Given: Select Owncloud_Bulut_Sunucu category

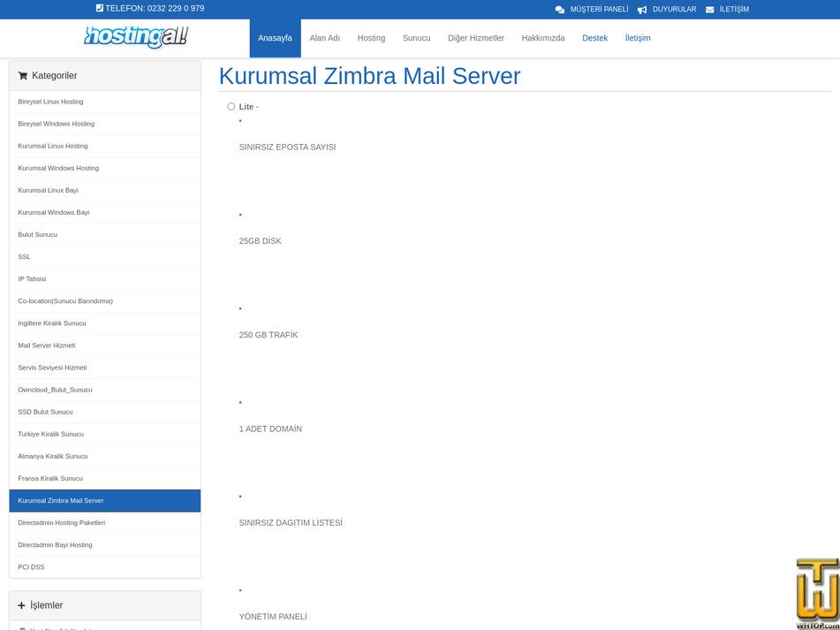Looking at the screenshot, I should pos(105,390).
